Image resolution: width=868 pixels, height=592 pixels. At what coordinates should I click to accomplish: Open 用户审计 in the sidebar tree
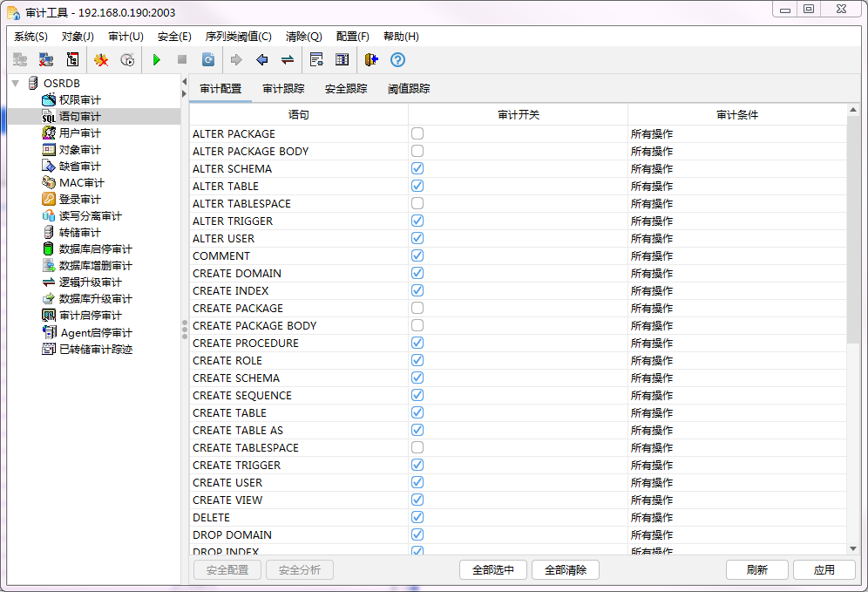(x=79, y=133)
